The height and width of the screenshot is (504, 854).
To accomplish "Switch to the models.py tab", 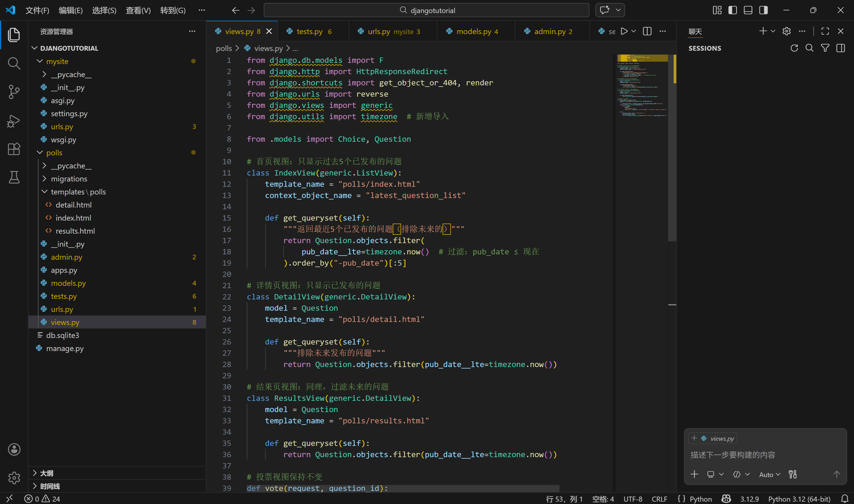I will [x=473, y=31].
